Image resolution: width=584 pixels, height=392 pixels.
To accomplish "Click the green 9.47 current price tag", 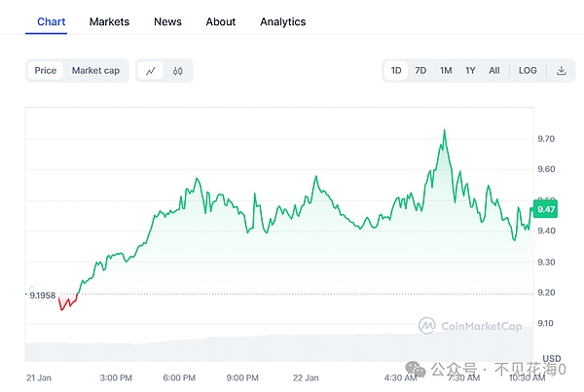I will [x=545, y=209].
